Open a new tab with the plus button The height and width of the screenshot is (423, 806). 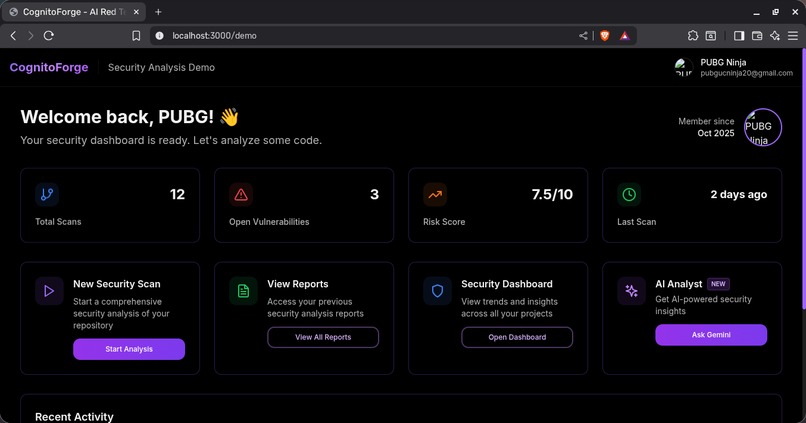[158, 12]
